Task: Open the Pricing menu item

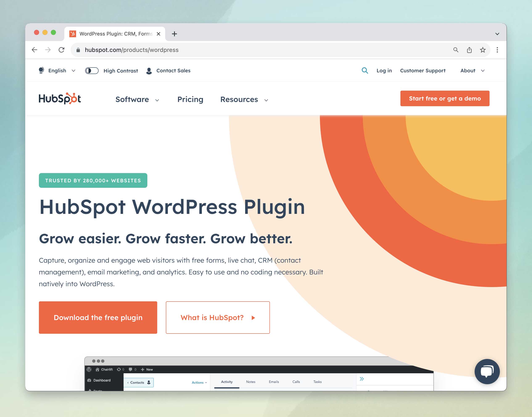Action: (190, 99)
